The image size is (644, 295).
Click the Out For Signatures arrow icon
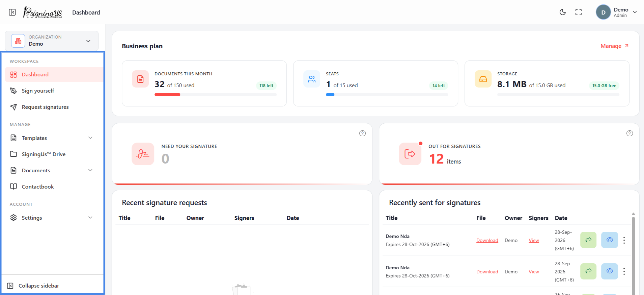pyautogui.click(x=410, y=154)
